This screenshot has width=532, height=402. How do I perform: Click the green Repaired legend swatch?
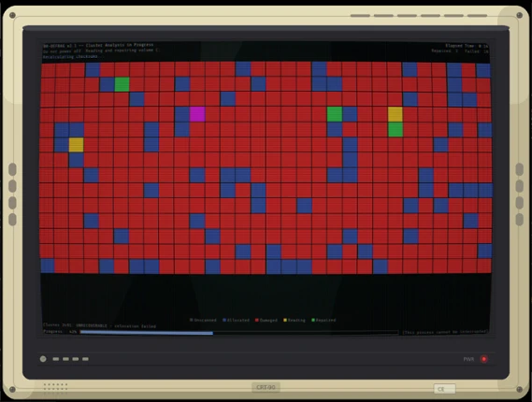point(313,320)
